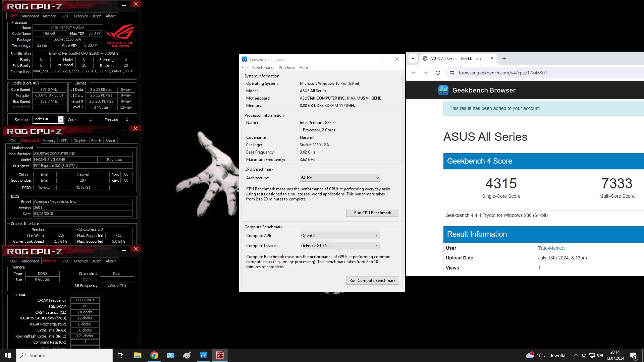Click the Geekbench 4 Tryout title icon
This screenshot has height=362, width=644.
click(245, 59)
